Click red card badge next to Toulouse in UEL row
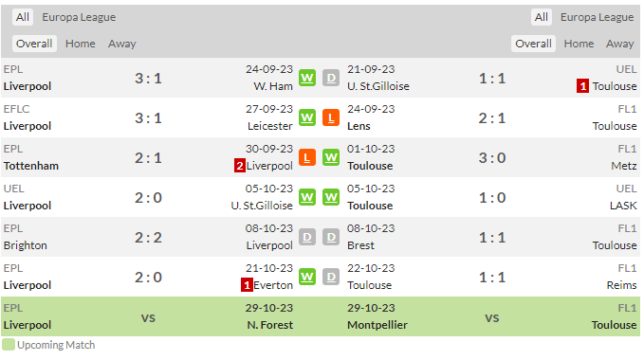The height and width of the screenshot is (360, 644). tap(582, 86)
